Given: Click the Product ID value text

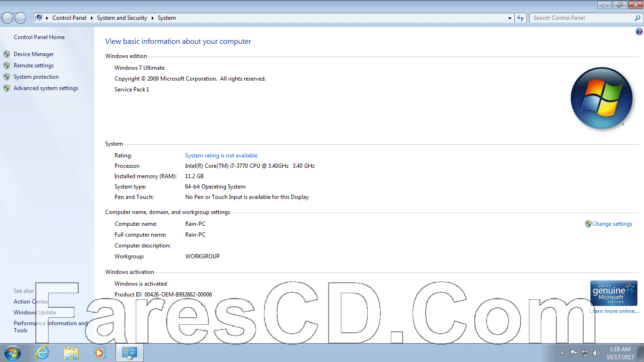Looking at the screenshot, I should 178,295.
